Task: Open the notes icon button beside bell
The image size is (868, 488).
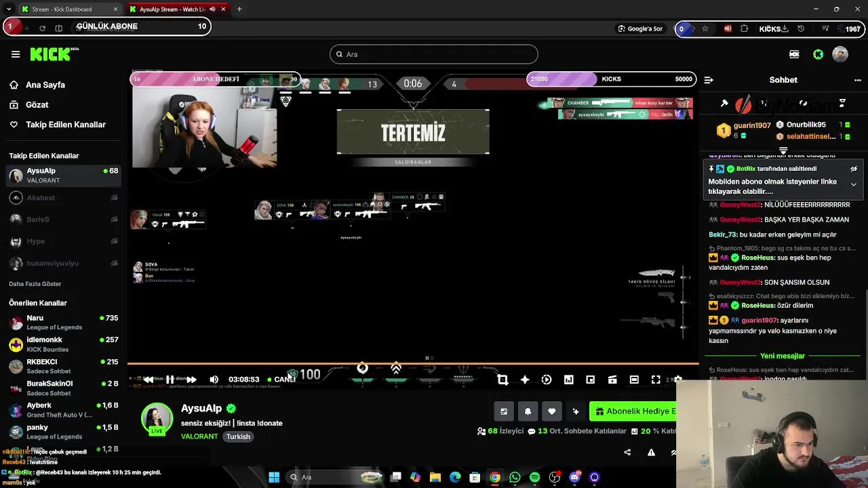Action: coord(504,411)
